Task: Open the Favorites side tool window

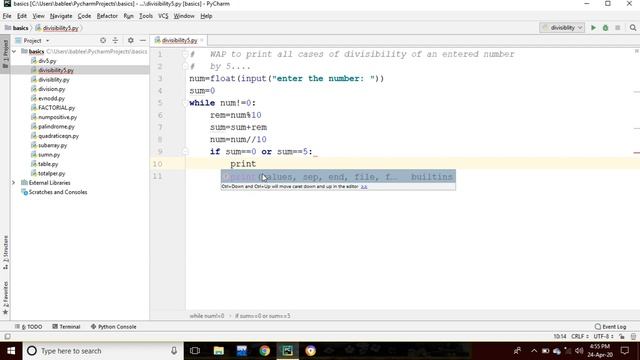Action: tap(5, 298)
